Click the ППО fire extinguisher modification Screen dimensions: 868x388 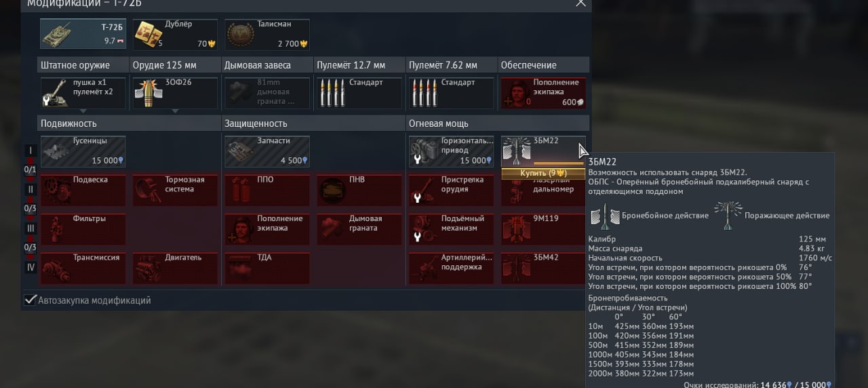(267, 190)
